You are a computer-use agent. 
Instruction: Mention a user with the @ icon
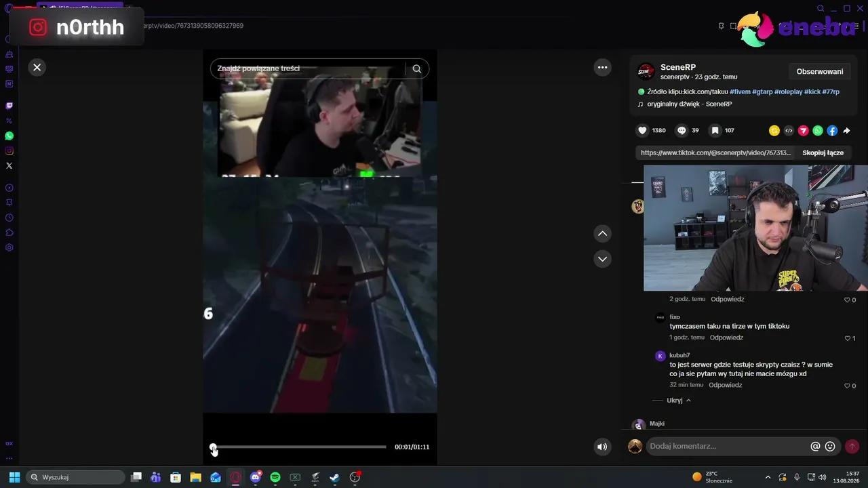[815, 446]
